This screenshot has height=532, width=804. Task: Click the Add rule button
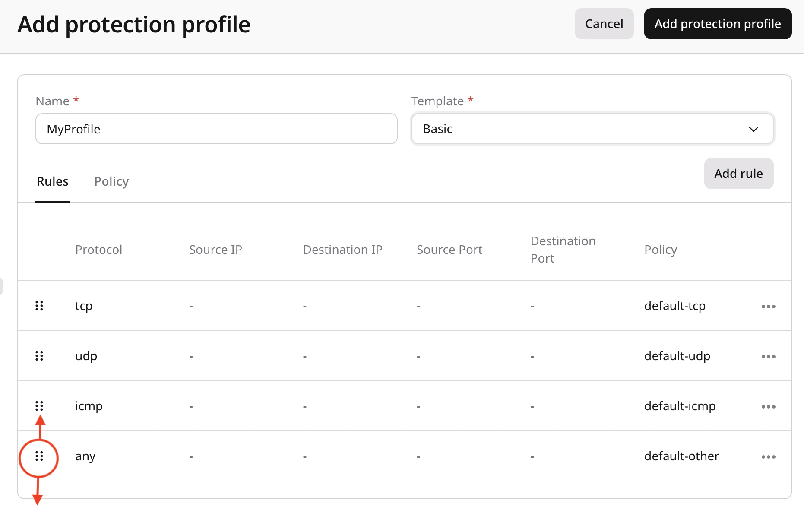[738, 173]
